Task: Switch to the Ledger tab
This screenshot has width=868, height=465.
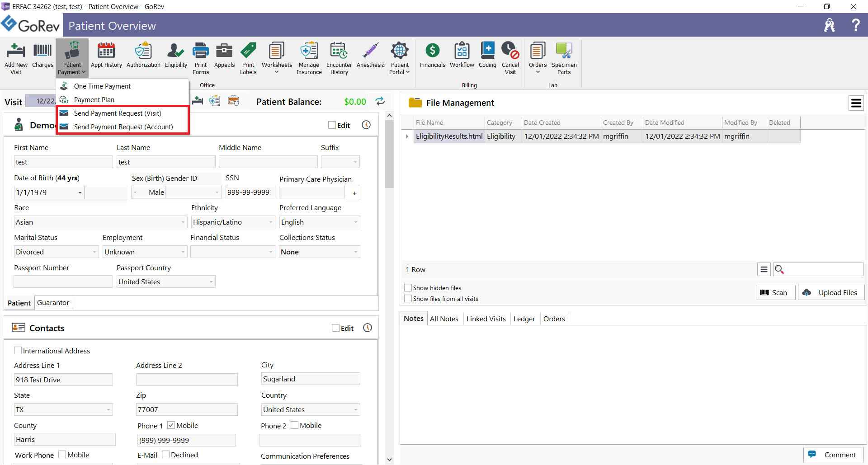Action: 524,319
